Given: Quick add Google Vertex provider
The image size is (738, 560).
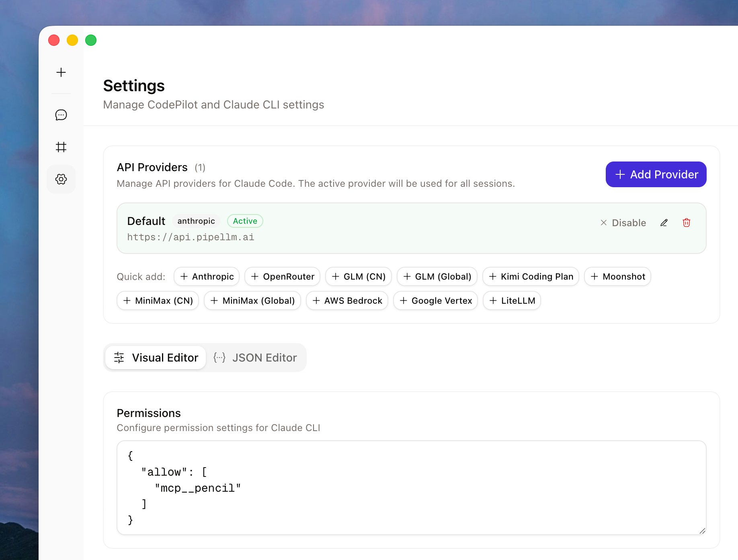Looking at the screenshot, I should (435, 300).
